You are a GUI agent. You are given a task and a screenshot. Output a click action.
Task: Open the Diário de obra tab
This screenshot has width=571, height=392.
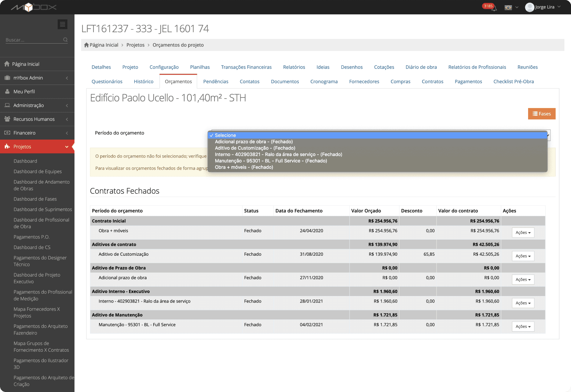[421, 67]
